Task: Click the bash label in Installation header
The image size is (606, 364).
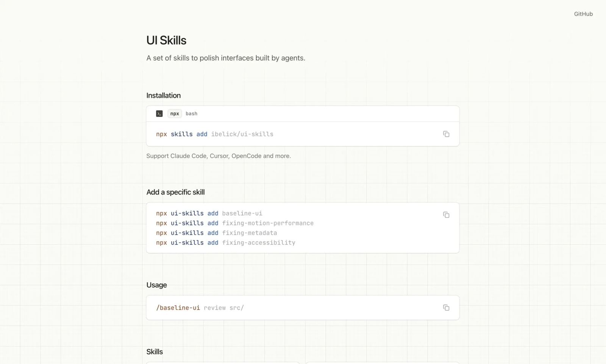Action: coord(191,114)
